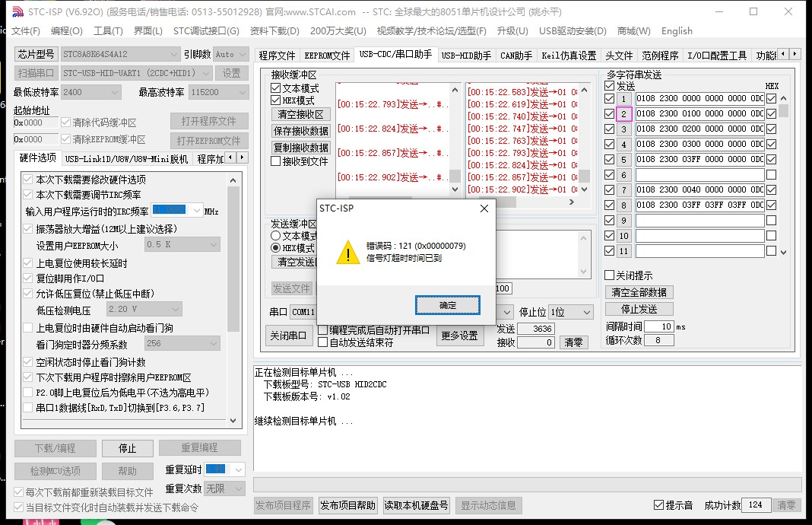
Task: Toggle 复位脚用作I/O口 checkbox
Action: [28, 278]
